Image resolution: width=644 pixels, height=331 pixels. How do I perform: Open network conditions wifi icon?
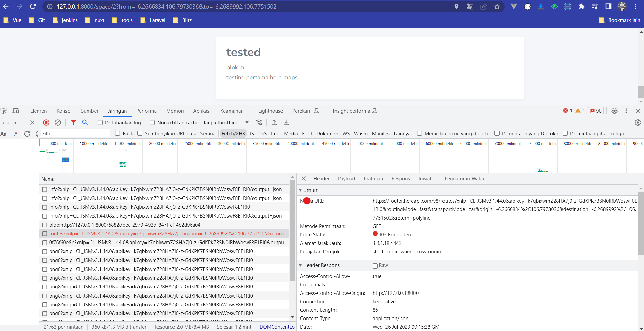[x=259, y=122]
